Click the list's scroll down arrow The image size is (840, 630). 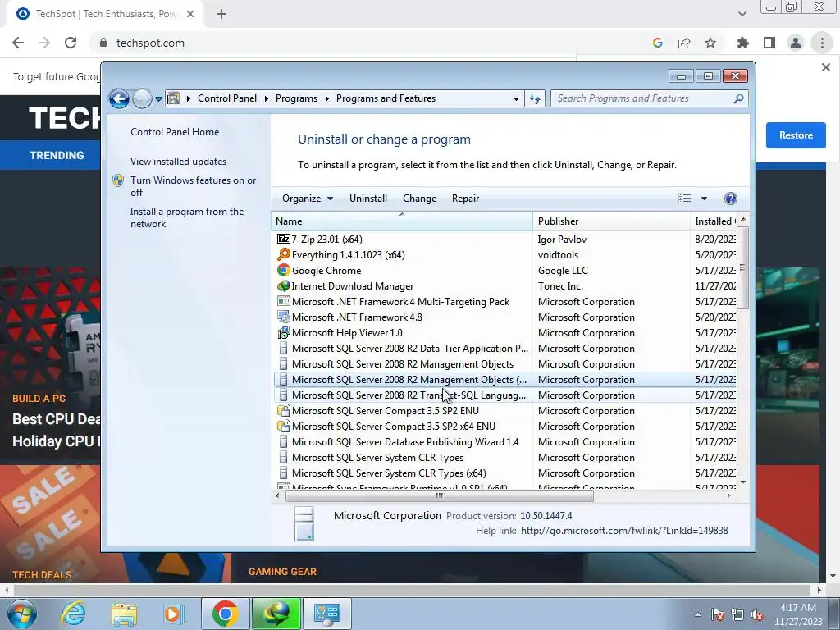coord(743,482)
